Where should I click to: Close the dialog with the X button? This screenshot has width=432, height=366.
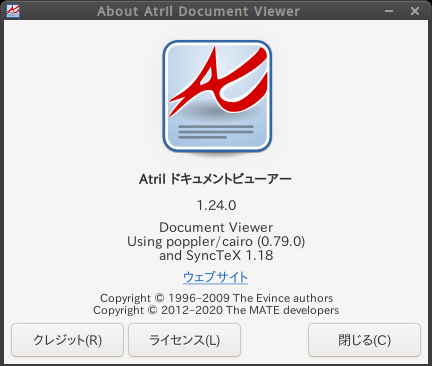pyautogui.click(x=415, y=11)
